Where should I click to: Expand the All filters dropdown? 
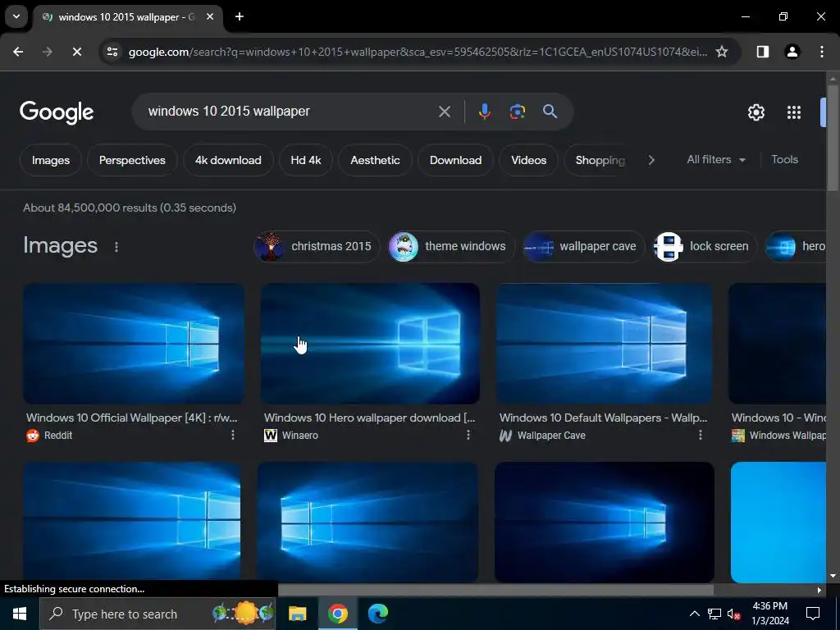tap(716, 160)
